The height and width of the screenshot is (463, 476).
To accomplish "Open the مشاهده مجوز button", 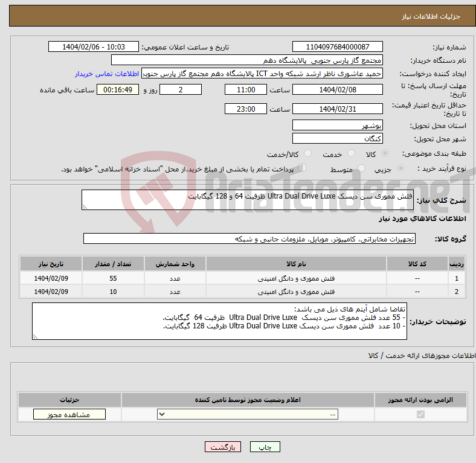I will (69, 415).
